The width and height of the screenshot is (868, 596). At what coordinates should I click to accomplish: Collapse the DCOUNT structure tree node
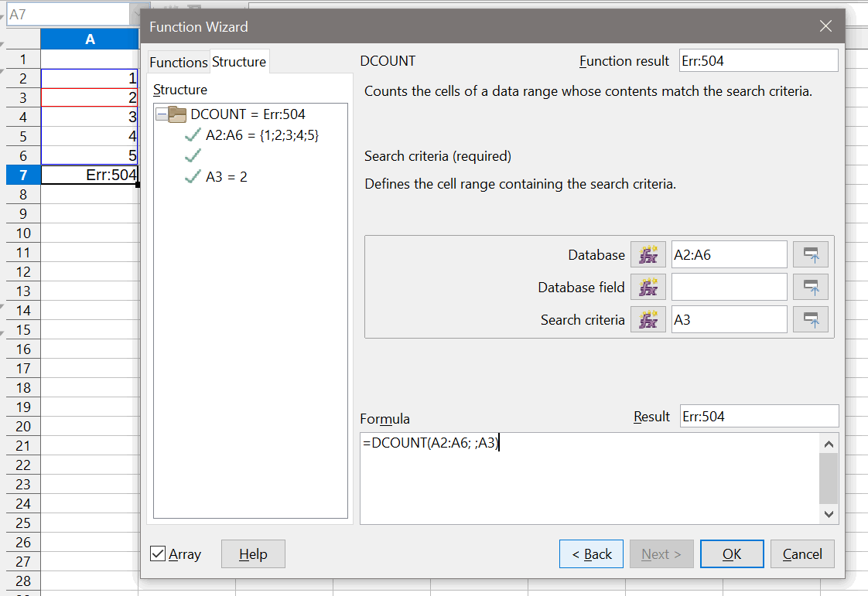tap(161, 114)
